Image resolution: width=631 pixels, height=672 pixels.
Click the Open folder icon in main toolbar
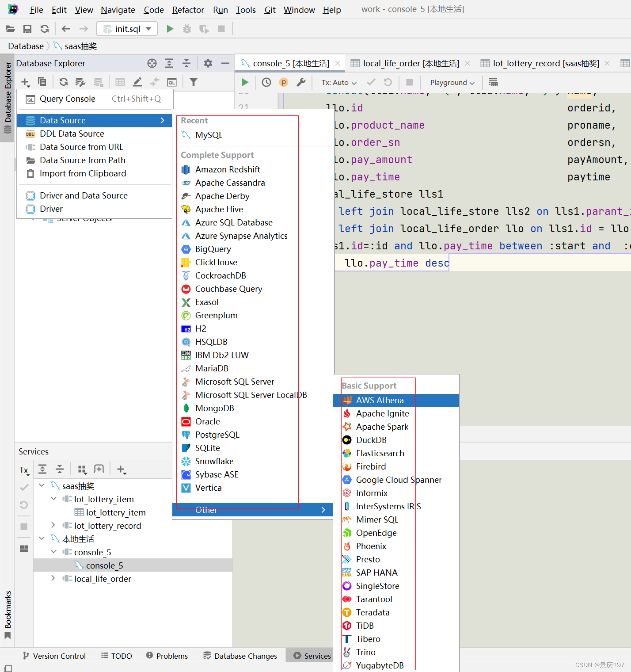[11, 29]
